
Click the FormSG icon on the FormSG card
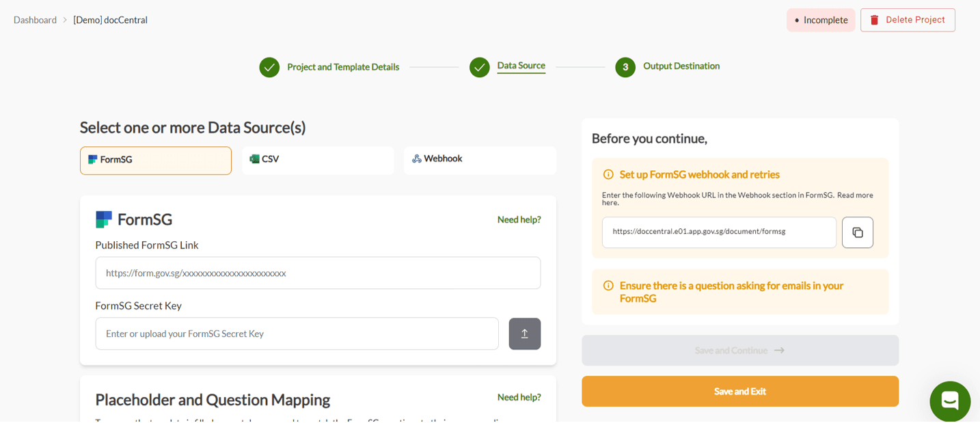91,160
